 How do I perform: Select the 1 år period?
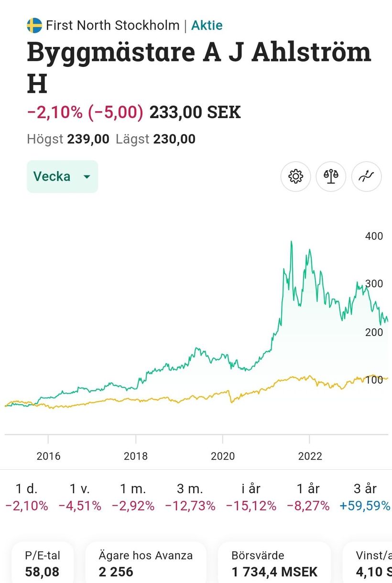tap(308, 497)
